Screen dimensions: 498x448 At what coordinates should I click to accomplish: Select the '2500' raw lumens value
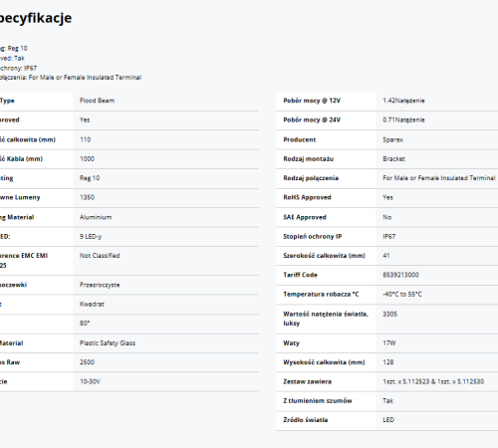[x=87, y=362]
